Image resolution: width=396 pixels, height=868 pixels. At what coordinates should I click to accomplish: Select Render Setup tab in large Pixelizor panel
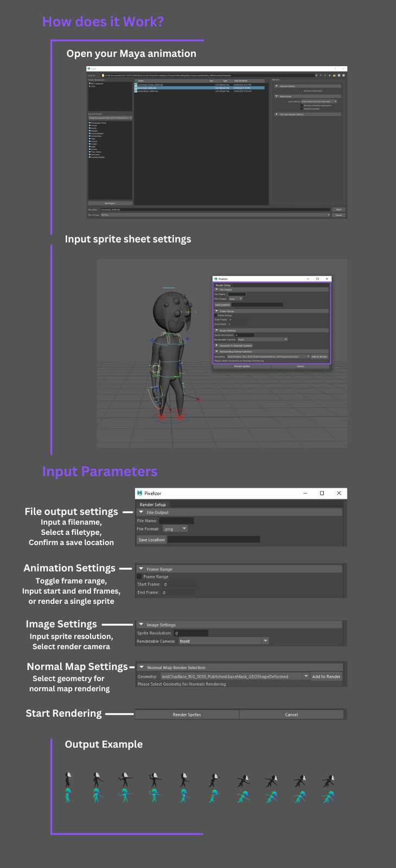[x=153, y=505]
